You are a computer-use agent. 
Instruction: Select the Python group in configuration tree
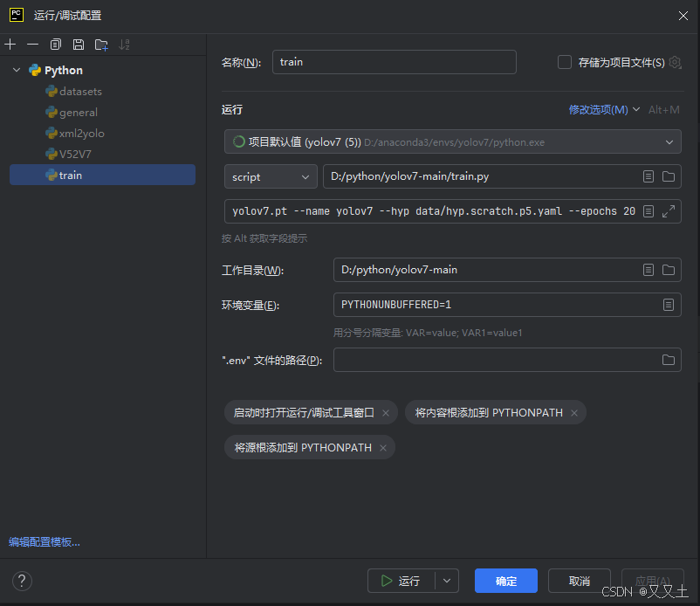102,71
